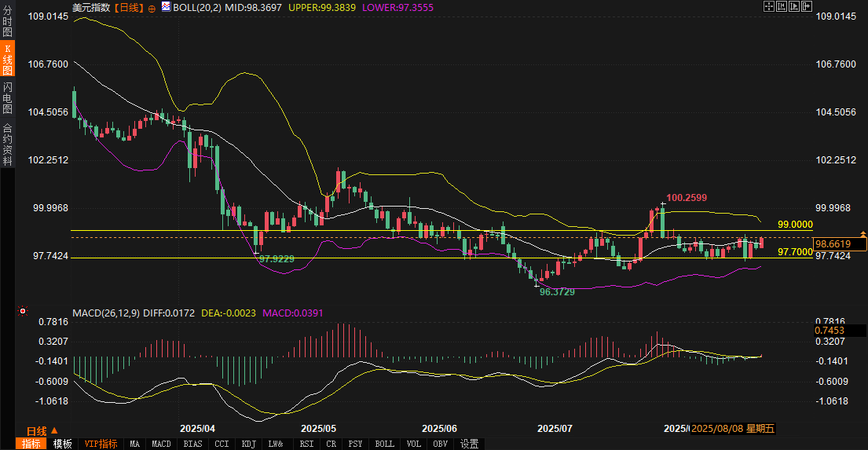Click the 0.7453 MACD axis value tag
The height and width of the screenshot is (450, 868).
840,331
